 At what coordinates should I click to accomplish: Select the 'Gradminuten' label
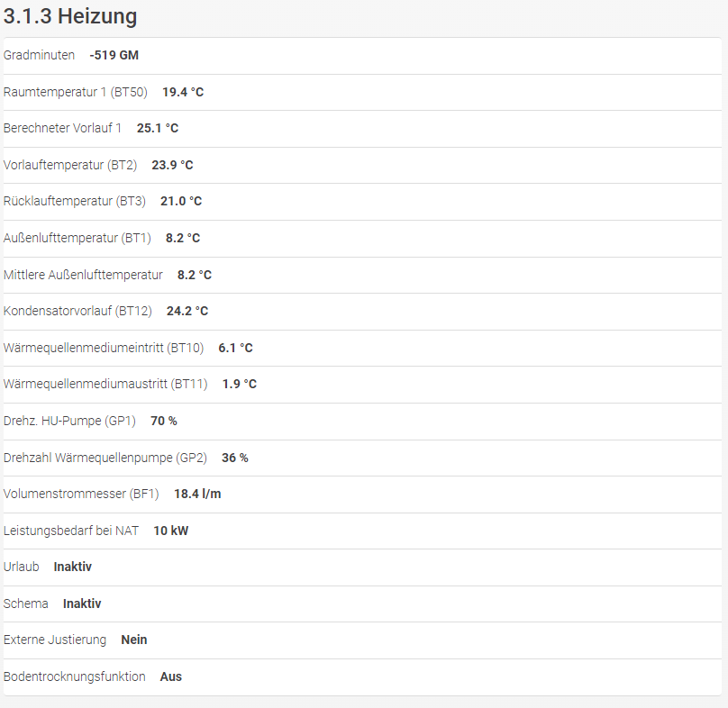[39, 55]
